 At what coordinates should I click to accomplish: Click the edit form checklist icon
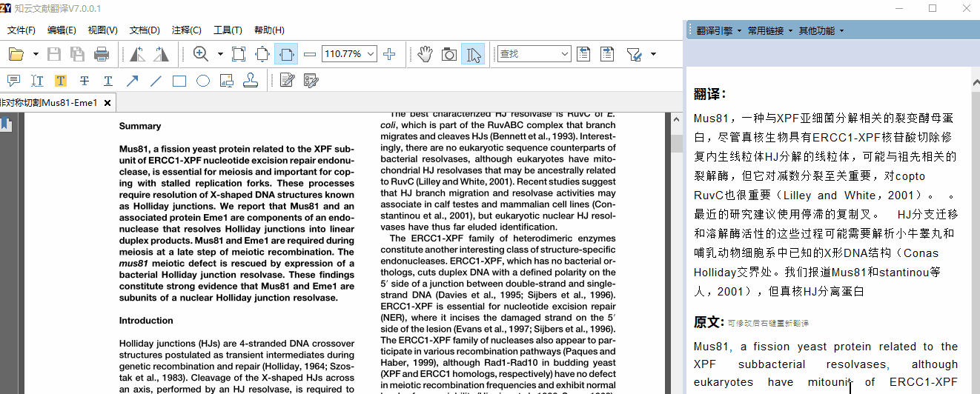click(311, 81)
